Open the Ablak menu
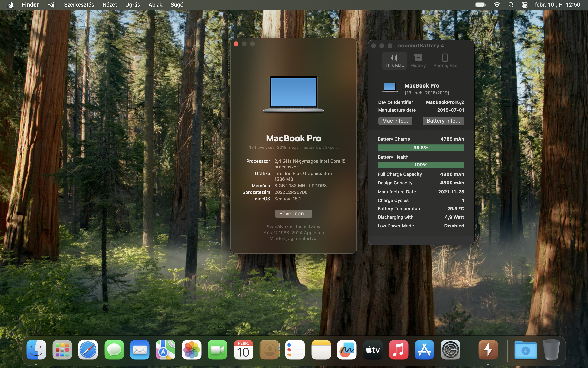The height and width of the screenshot is (368, 588). 155,5
